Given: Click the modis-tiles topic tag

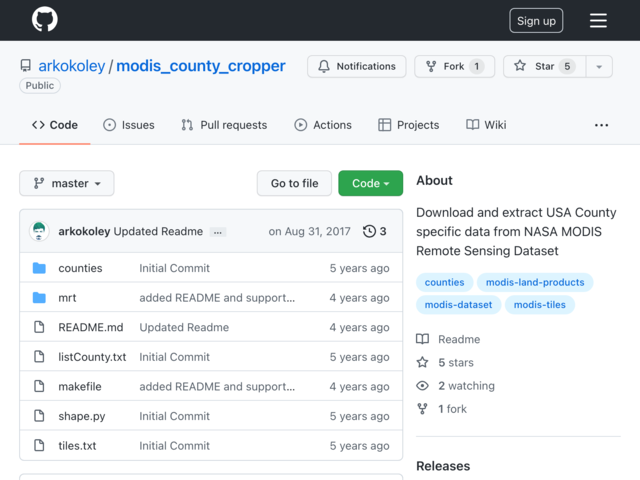Looking at the screenshot, I should pyautogui.click(x=540, y=304).
